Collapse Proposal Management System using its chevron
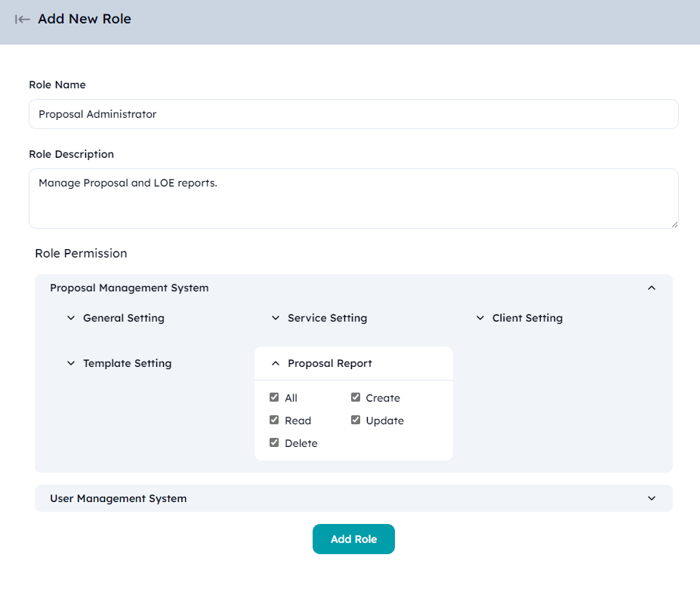Viewport: 700px width, 604px height. [x=652, y=288]
